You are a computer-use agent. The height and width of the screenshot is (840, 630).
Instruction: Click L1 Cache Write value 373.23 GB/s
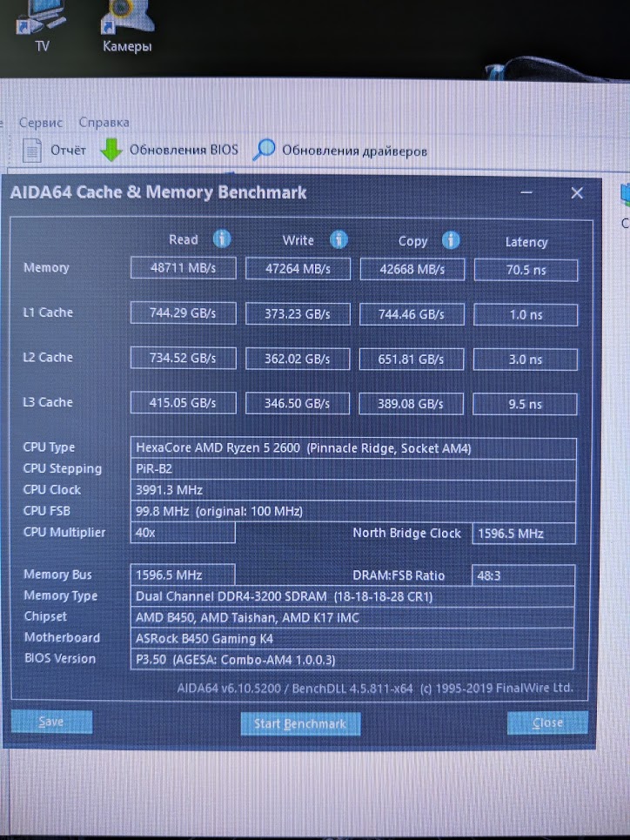298,314
